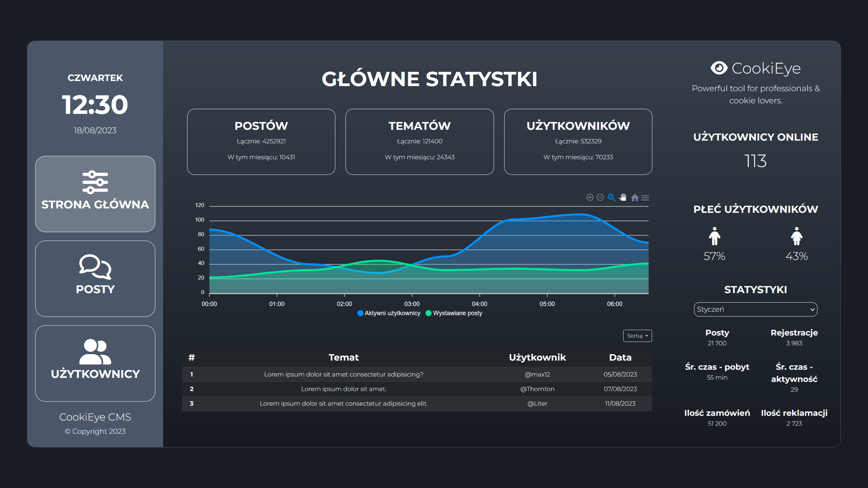The width and height of the screenshot is (868, 488).
Task: Click the female gender icon
Action: pos(796,236)
